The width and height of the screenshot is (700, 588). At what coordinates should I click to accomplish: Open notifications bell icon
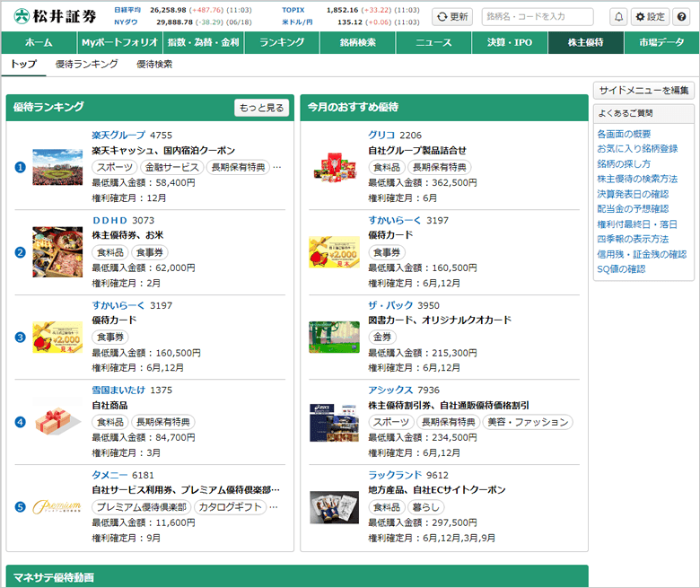618,16
